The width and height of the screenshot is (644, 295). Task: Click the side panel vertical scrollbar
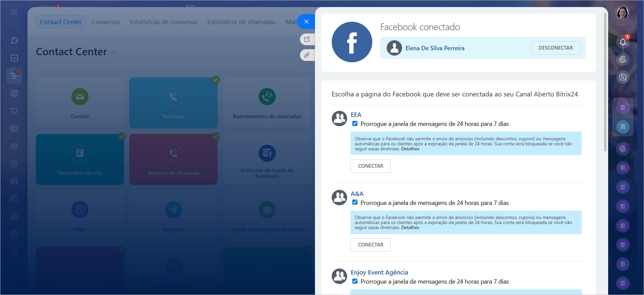point(605,82)
